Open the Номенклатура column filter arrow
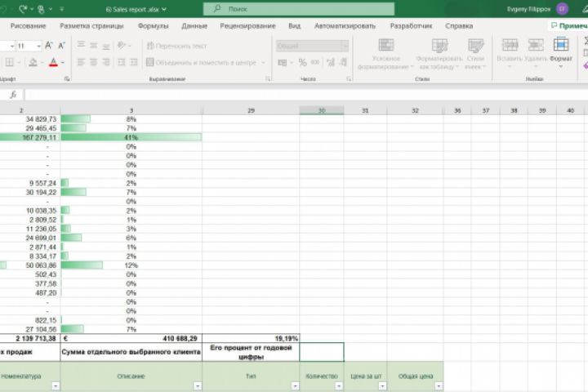 point(56,385)
